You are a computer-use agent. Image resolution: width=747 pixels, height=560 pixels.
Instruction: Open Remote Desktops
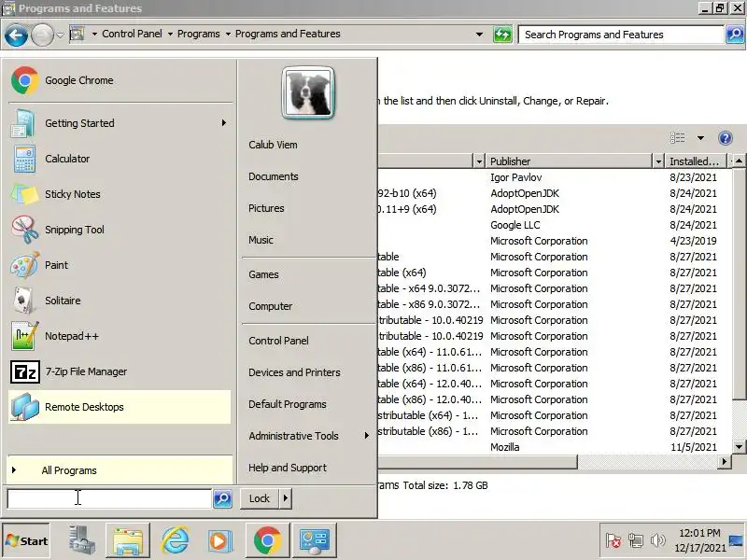coord(120,407)
